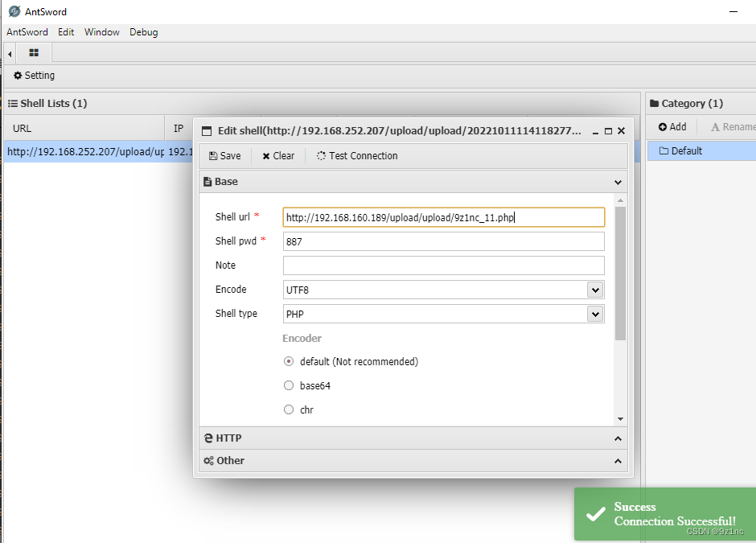Screen dimensions: 756x543
Task: Click the Base section document icon
Action: pyautogui.click(x=207, y=181)
